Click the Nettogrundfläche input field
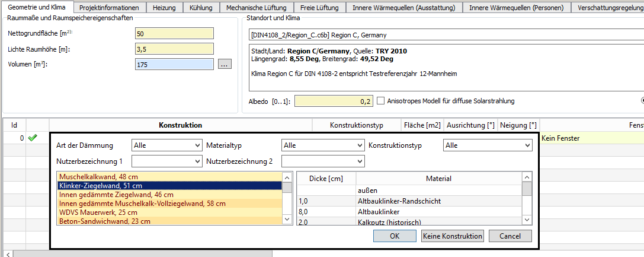Screen dimensions: 644x257 tap(174, 34)
